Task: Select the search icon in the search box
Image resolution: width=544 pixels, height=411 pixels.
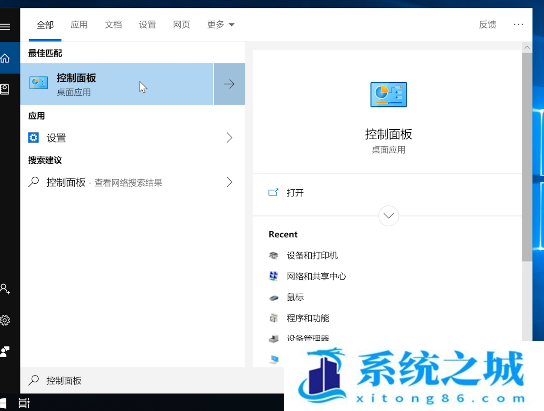Action: (33, 380)
